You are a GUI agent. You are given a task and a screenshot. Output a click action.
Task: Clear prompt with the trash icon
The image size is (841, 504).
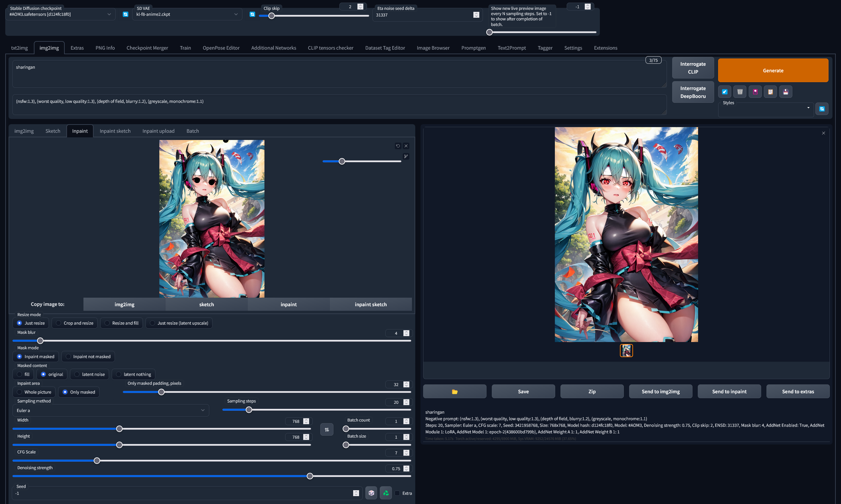tap(740, 92)
